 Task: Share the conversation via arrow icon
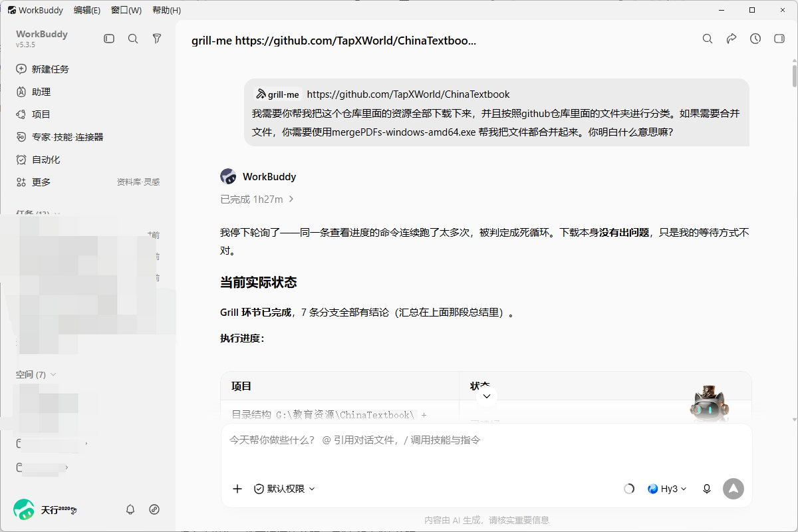[731, 39]
